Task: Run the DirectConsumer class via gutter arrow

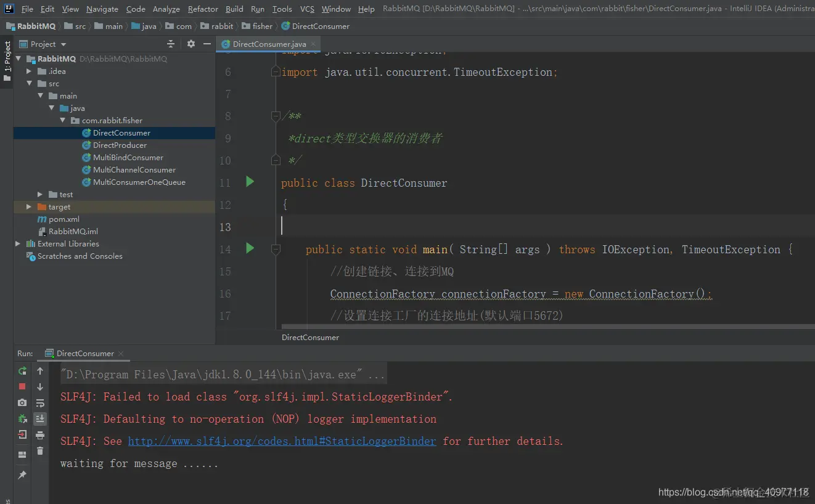Action: tap(250, 182)
